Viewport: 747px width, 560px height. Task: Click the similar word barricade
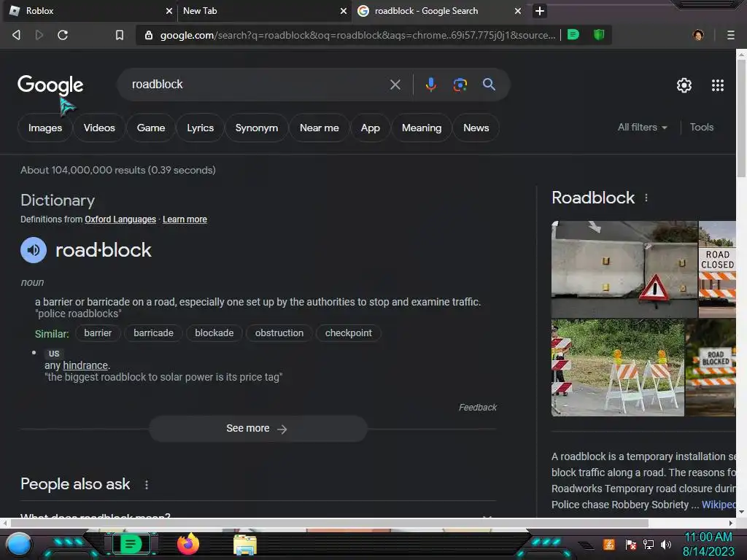[x=153, y=332]
